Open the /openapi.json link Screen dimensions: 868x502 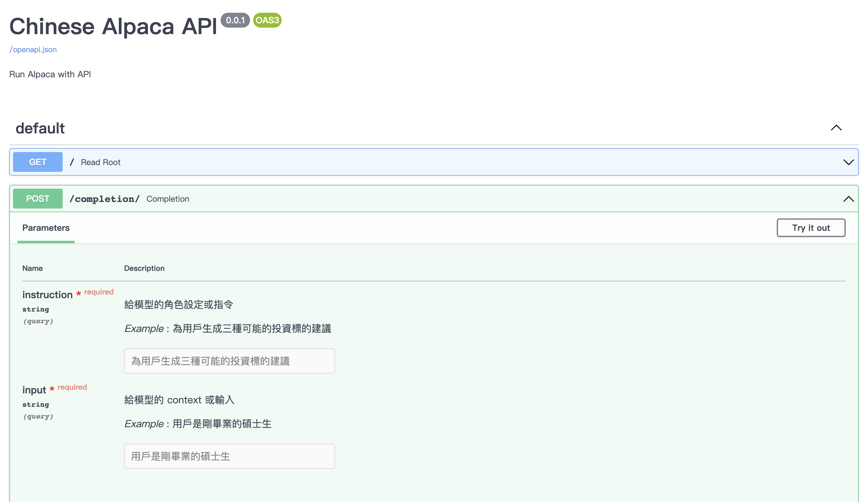click(33, 50)
